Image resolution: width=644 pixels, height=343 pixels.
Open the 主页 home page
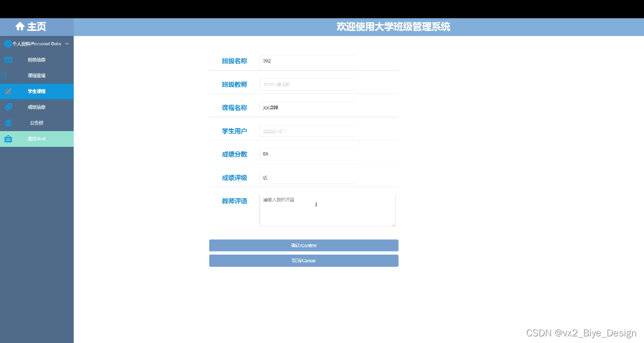click(37, 27)
